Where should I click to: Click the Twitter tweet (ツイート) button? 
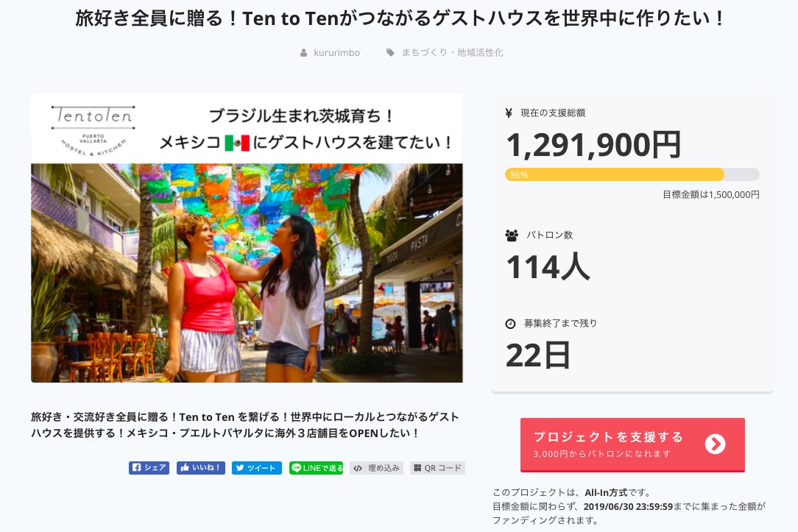pyautogui.click(x=256, y=468)
